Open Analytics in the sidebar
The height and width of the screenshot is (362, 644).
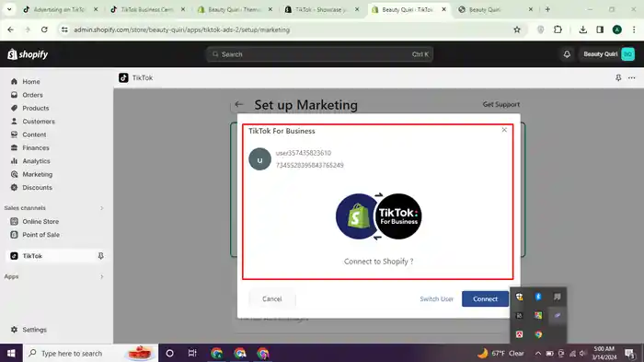36,161
